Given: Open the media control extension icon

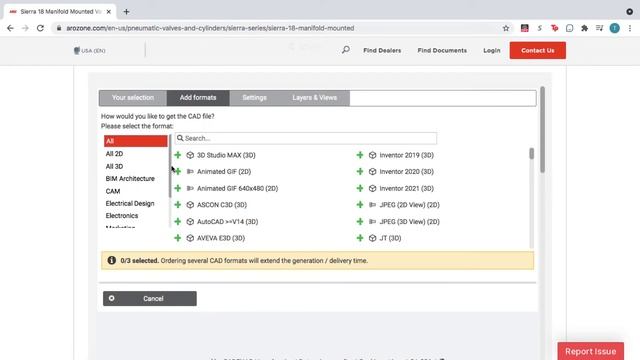Looking at the screenshot, I should click(599, 28).
